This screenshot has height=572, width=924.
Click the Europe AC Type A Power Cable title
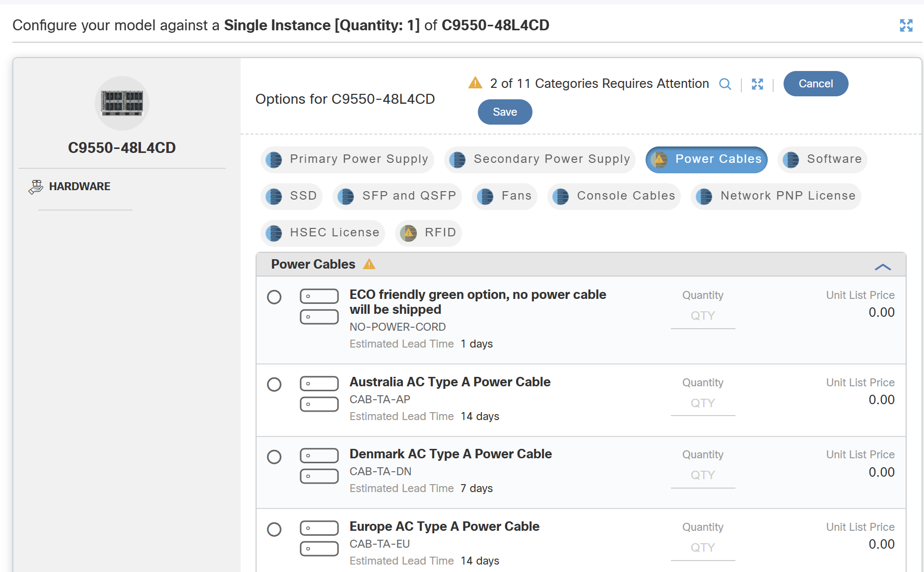[x=445, y=526]
